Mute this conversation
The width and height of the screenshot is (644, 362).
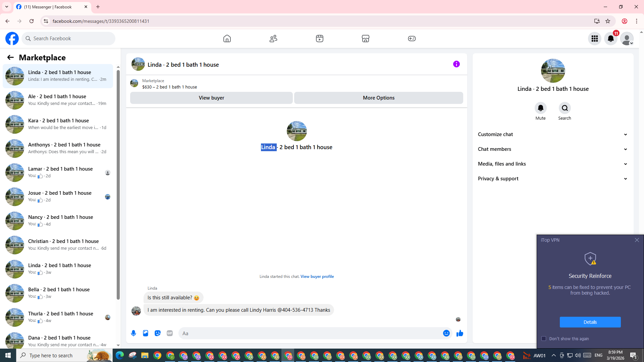pos(540,108)
